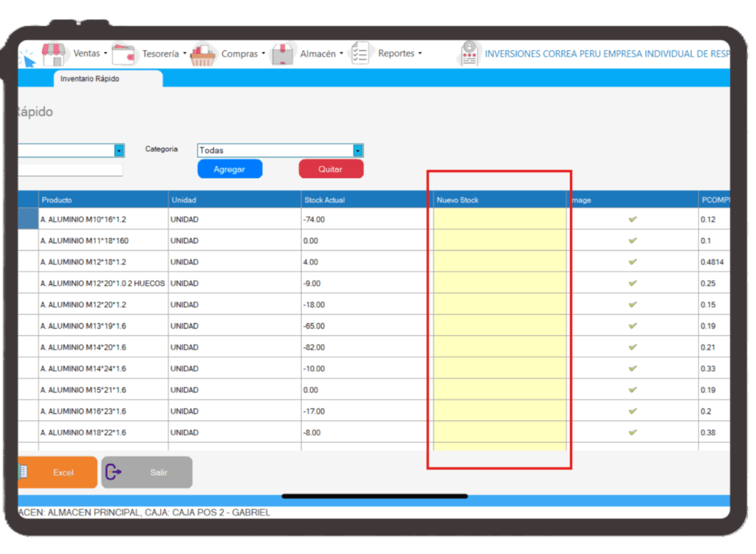This screenshot has height=554, width=756.
Task: Click the Reportes checklist icon
Action: 360,53
